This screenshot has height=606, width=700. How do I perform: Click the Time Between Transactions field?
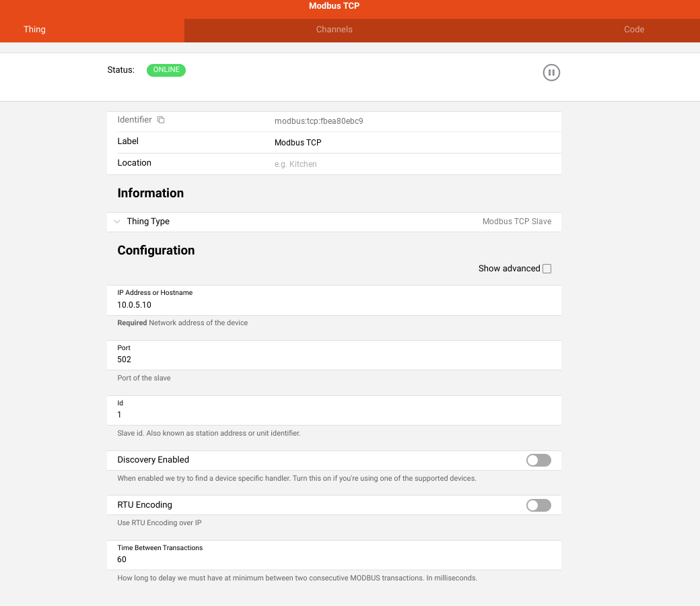click(333, 560)
